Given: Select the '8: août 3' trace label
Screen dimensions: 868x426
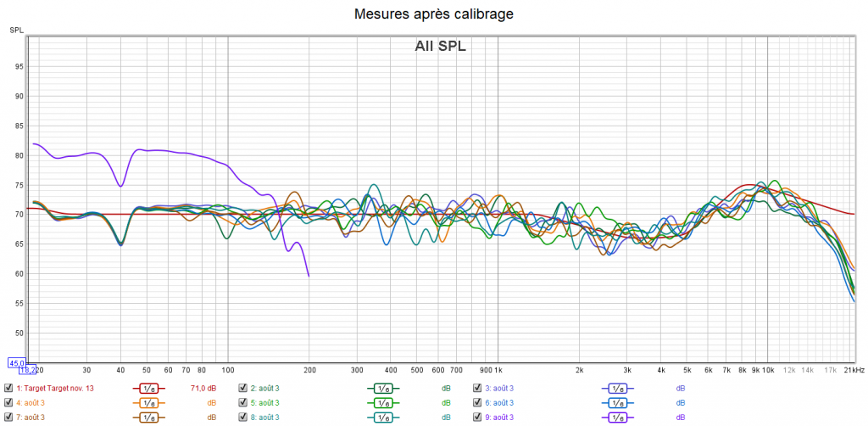Looking at the screenshot, I should [x=264, y=418].
